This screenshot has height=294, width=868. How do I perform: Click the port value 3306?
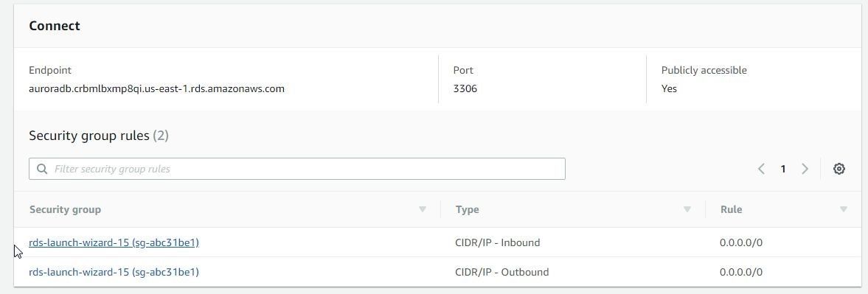pos(465,88)
